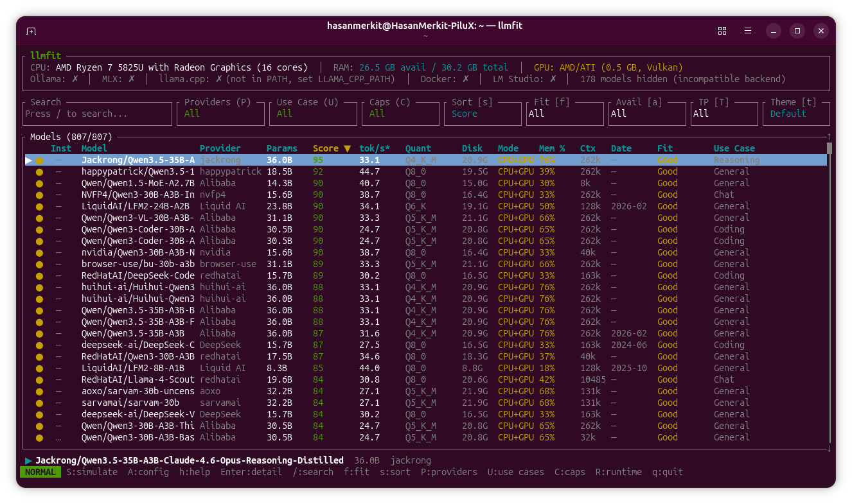Open the Caps (C) filter box
Screen dimensions: 852x504
[400, 114]
